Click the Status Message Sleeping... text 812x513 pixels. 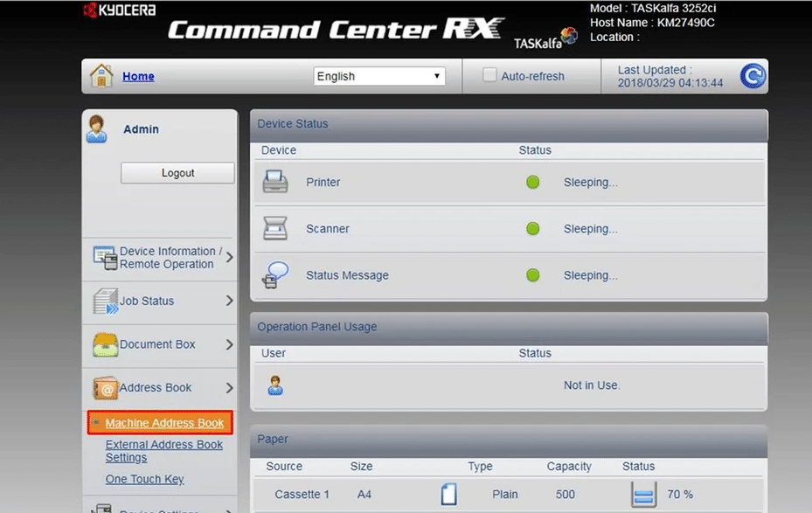pyautogui.click(x=590, y=275)
